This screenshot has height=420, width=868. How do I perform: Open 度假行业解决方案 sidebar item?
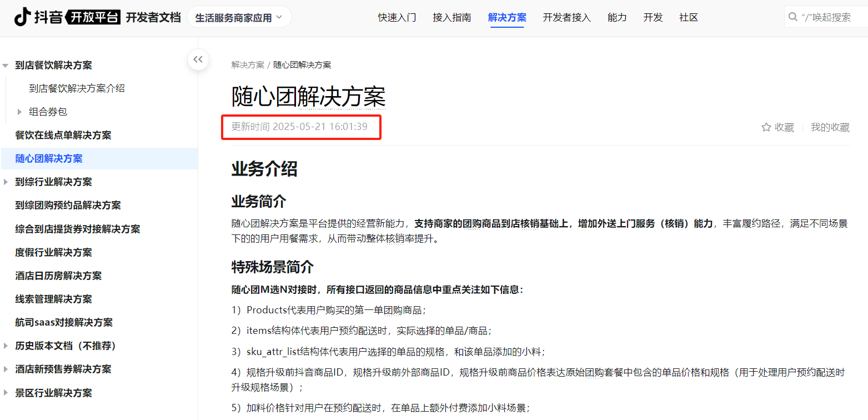[53, 252]
